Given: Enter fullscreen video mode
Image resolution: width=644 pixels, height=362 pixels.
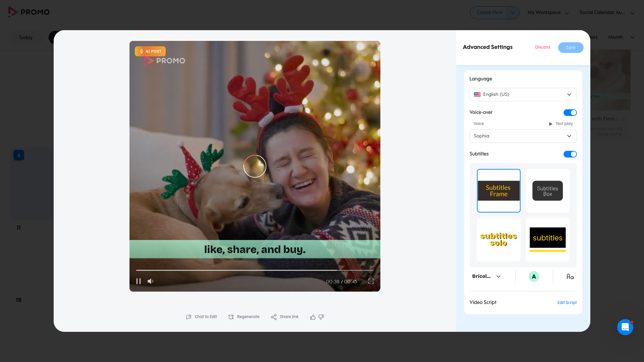Looking at the screenshot, I should tap(371, 281).
